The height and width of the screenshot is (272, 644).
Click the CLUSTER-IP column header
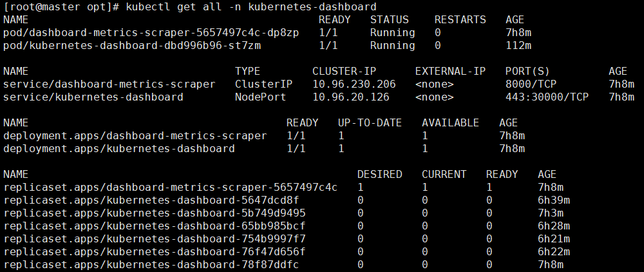(x=344, y=72)
